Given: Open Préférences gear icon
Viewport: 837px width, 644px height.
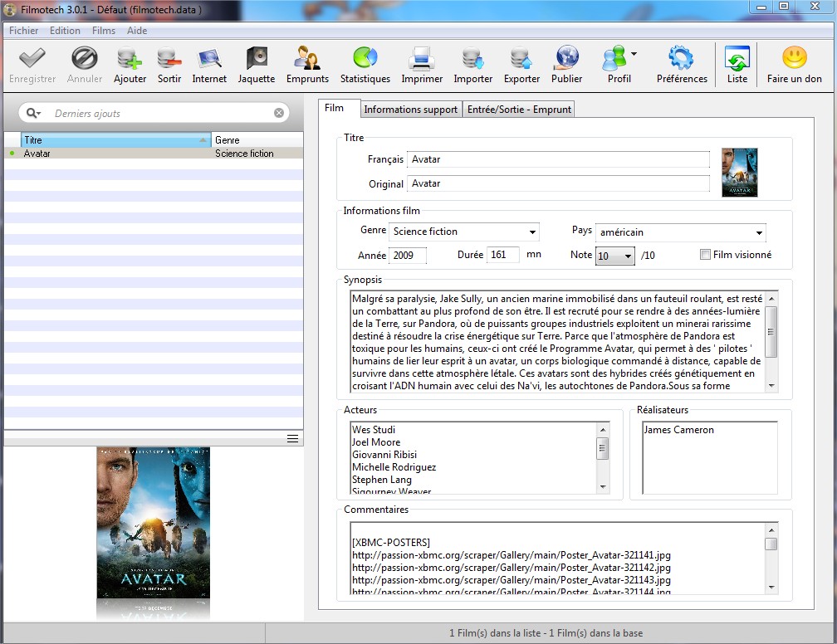Looking at the screenshot, I should tap(682, 58).
